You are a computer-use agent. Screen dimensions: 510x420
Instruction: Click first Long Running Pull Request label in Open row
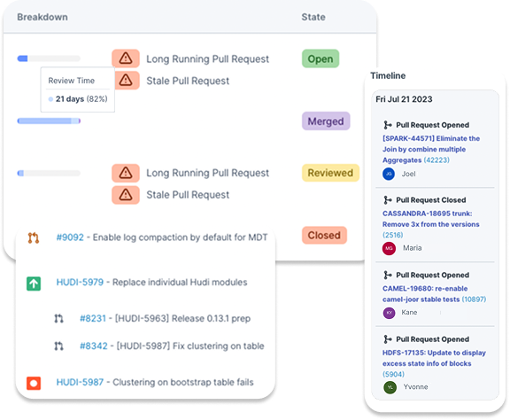pos(207,59)
